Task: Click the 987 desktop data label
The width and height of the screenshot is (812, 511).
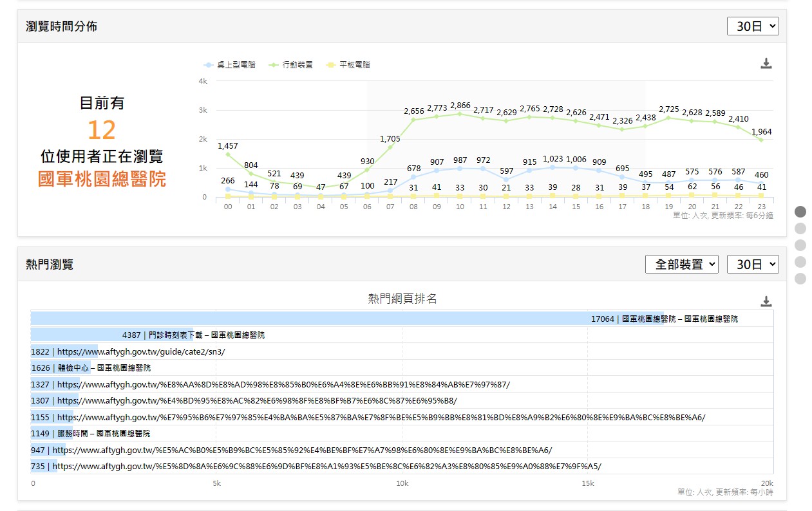Action: click(460, 160)
